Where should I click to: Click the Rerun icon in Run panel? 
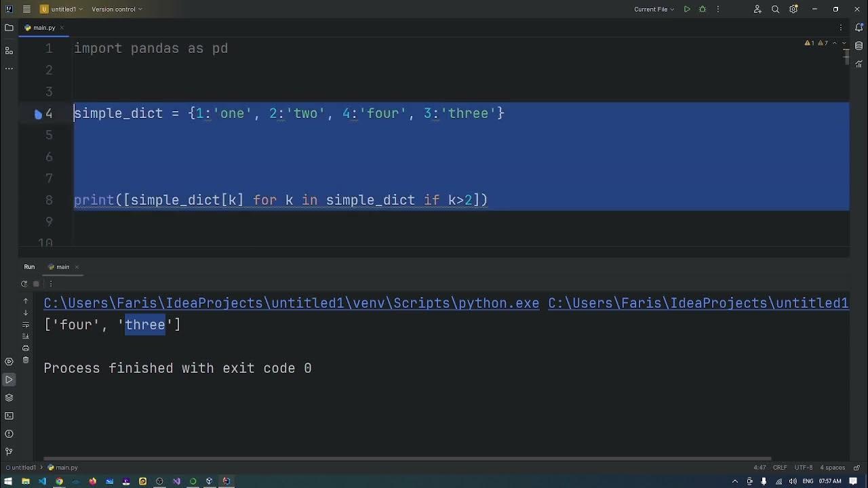(x=24, y=284)
